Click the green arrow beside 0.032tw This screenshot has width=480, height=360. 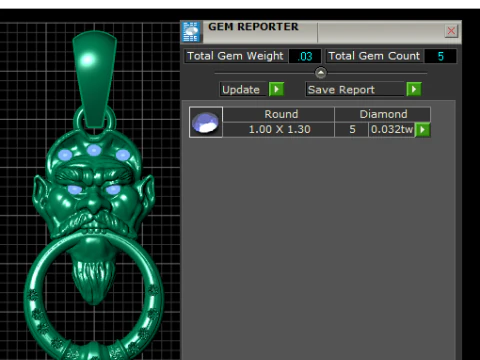423,130
